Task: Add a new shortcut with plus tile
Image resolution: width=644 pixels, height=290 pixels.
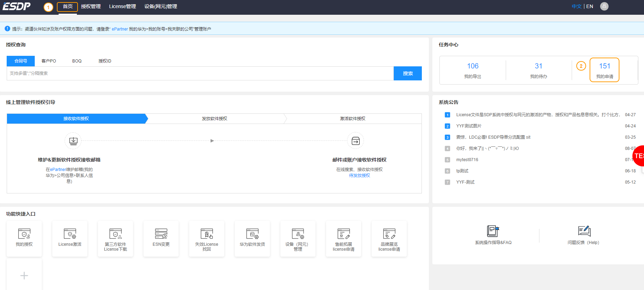Action: (24, 276)
